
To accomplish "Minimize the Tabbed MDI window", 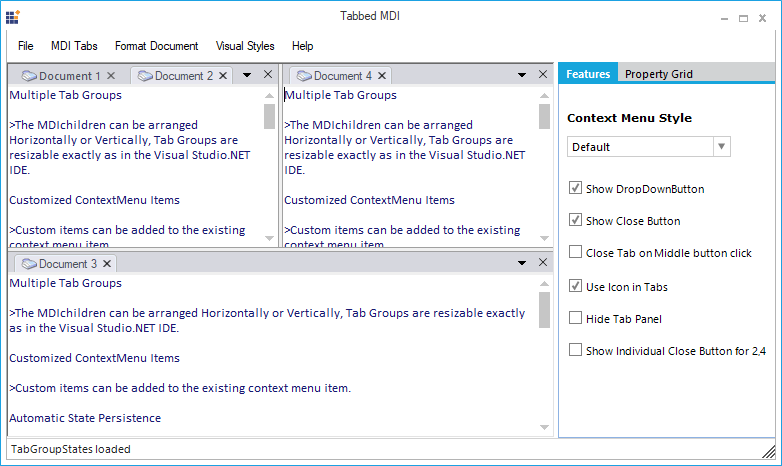I will click(724, 18).
